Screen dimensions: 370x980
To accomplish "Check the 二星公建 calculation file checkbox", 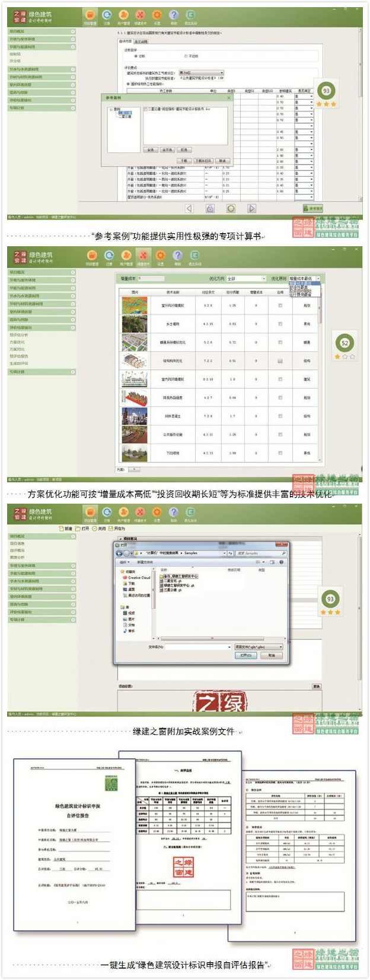I will pos(146,110).
